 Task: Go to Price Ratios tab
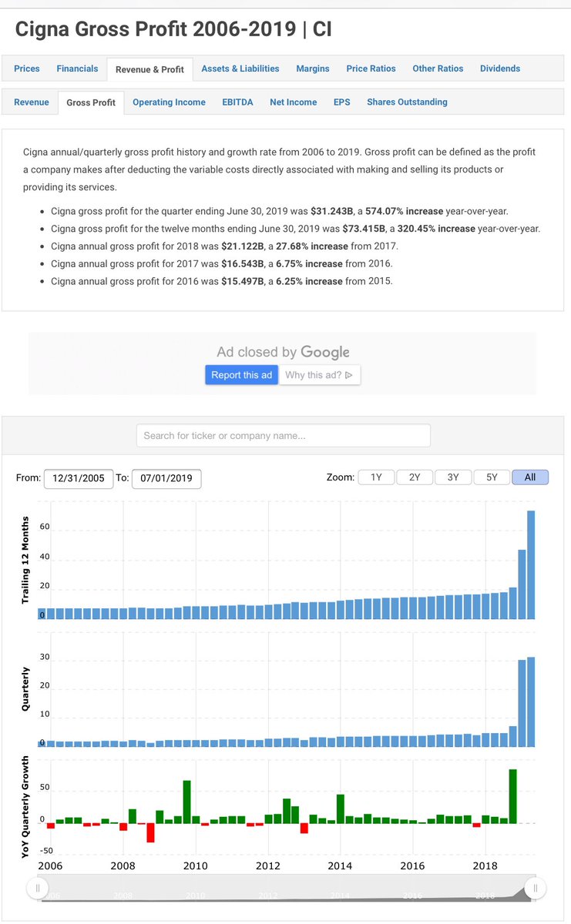[371, 69]
